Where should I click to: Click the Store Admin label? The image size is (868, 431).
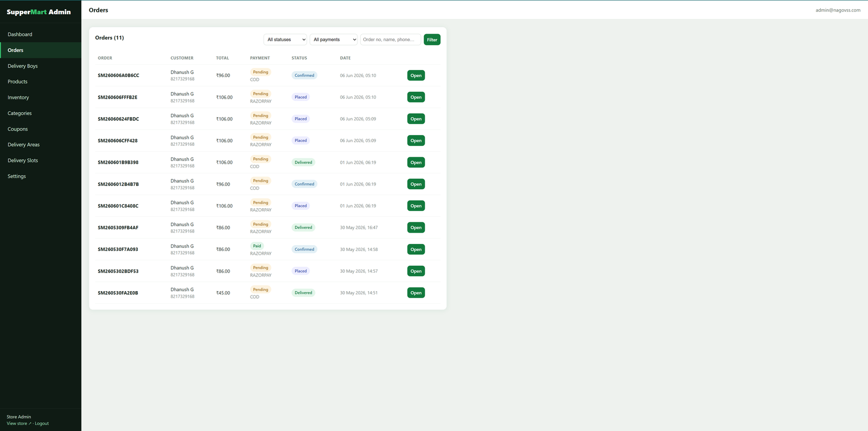(18, 417)
